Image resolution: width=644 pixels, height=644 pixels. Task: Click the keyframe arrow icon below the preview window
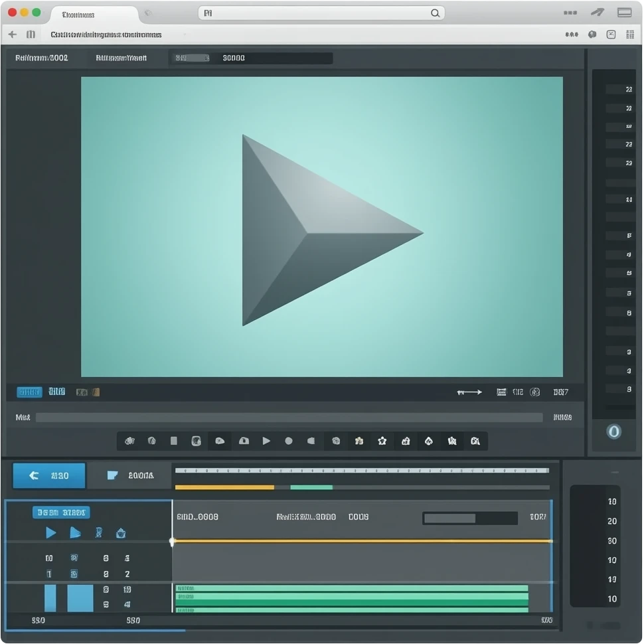(x=469, y=392)
